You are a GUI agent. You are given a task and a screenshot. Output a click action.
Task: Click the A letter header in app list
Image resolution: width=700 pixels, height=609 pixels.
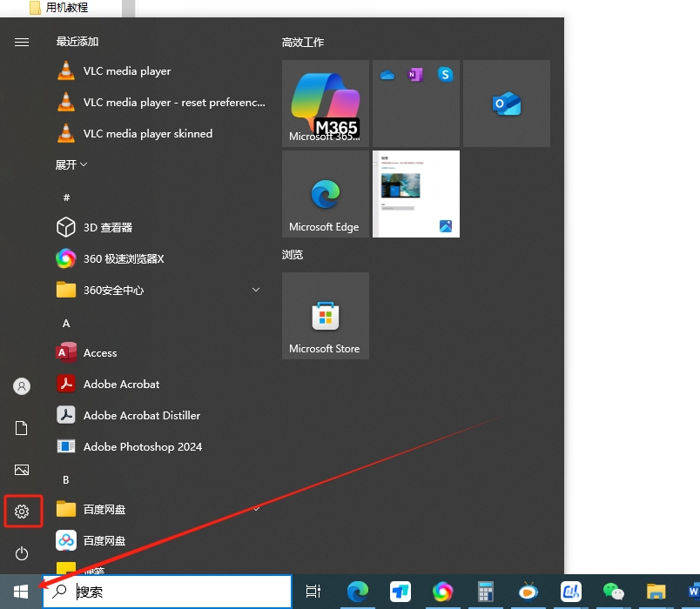click(66, 324)
